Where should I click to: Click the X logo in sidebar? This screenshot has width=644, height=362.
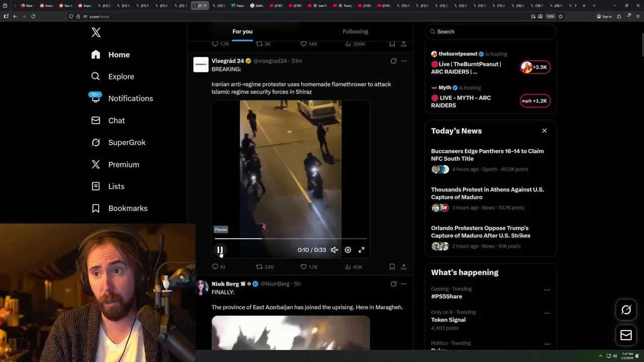(x=96, y=33)
